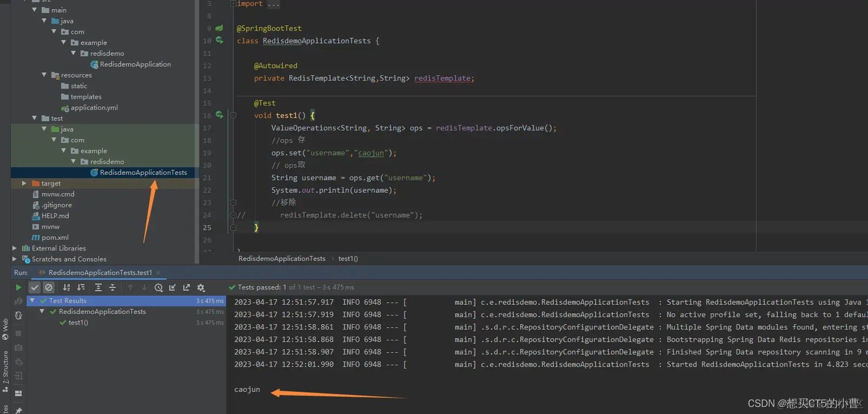This screenshot has height=414, width=868.
Task: Expand folded import section
Action: pos(233,4)
